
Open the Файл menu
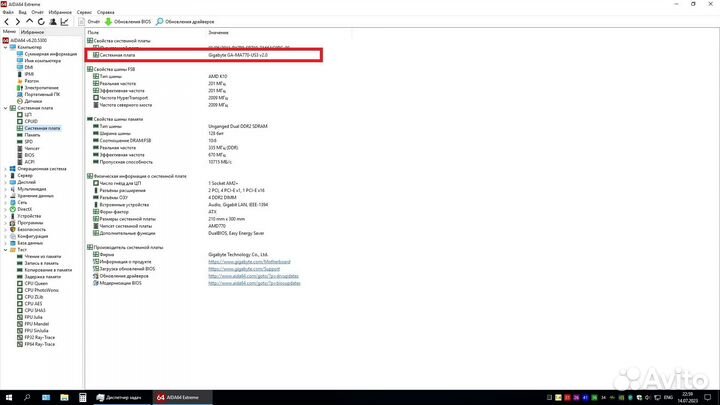point(8,12)
